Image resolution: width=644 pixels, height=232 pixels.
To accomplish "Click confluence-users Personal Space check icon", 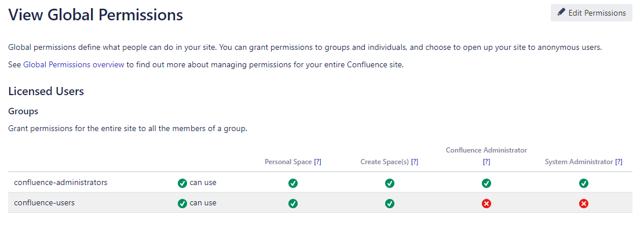I will [293, 204].
